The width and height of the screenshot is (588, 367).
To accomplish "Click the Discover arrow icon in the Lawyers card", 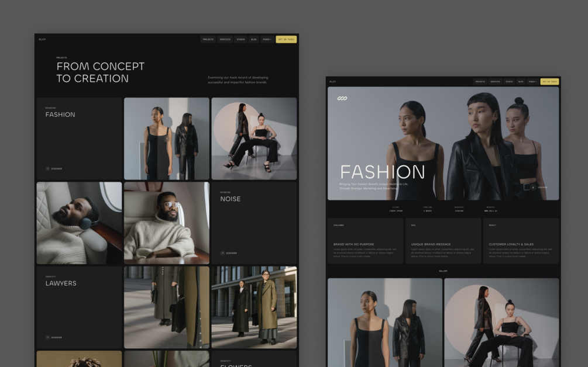I will coord(47,337).
